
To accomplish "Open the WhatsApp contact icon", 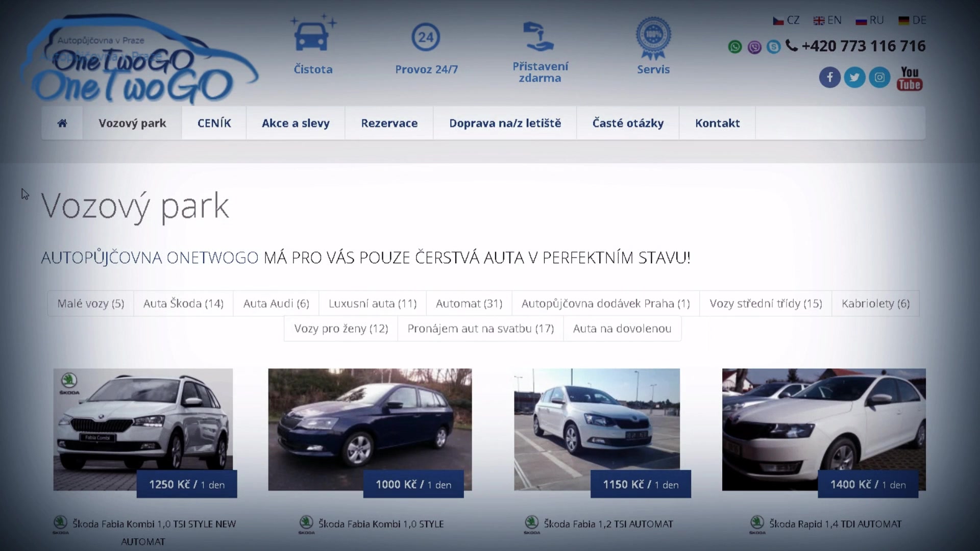I will [735, 47].
